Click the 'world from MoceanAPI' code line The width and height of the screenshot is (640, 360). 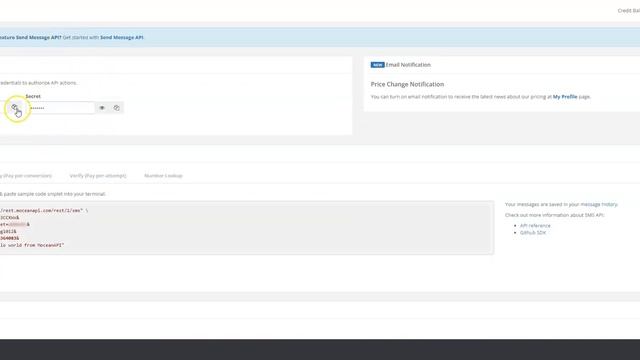[x=32, y=245]
